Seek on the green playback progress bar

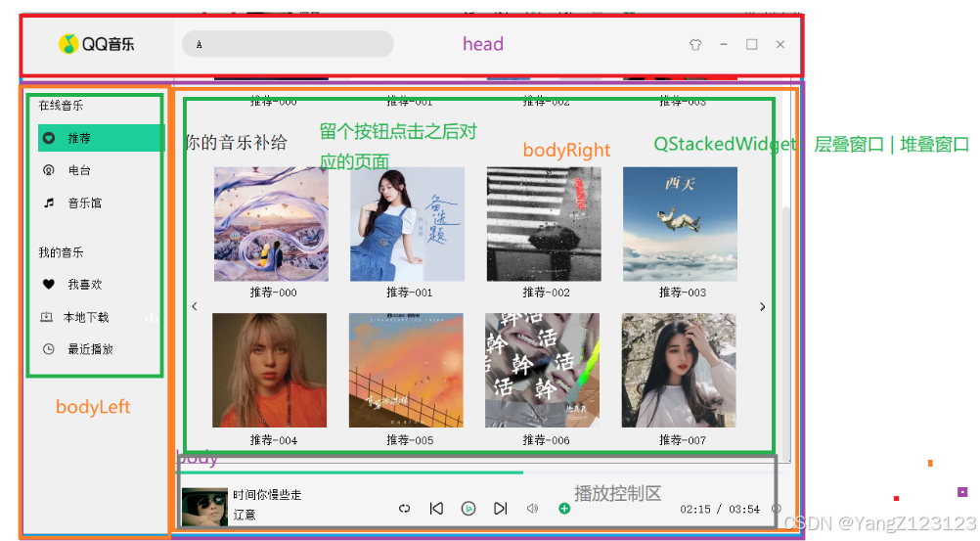478,473
